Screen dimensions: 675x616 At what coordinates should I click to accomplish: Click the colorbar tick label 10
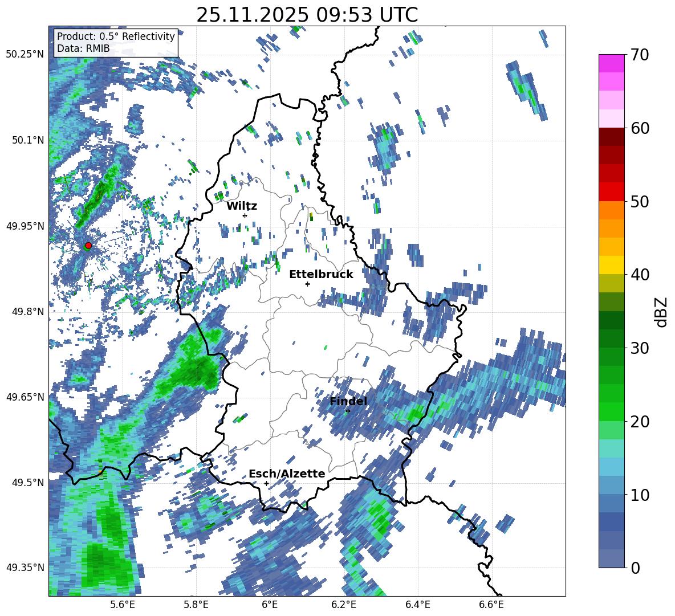(640, 495)
